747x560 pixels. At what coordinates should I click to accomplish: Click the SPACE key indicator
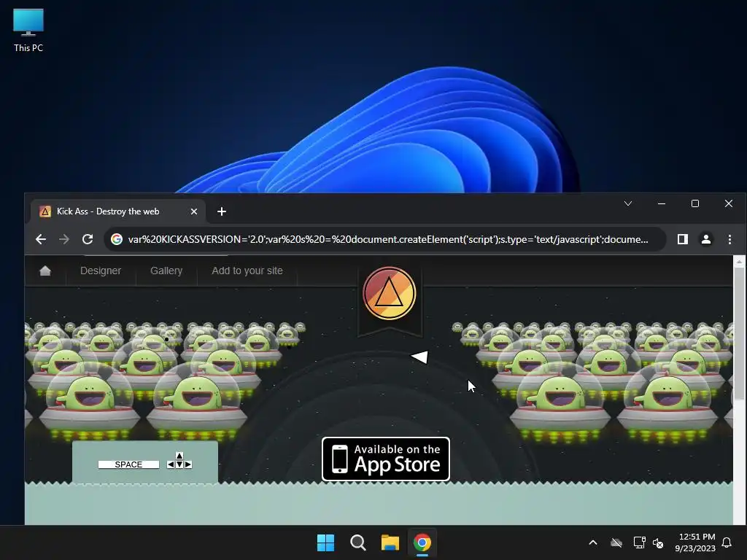(128, 464)
